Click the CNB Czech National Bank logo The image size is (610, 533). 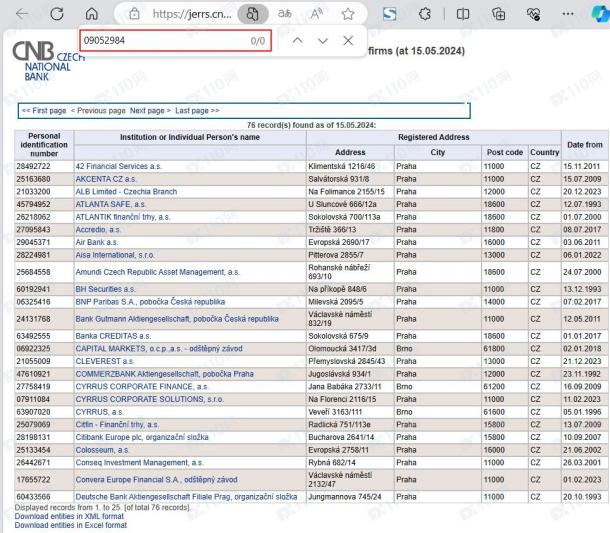pos(48,61)
